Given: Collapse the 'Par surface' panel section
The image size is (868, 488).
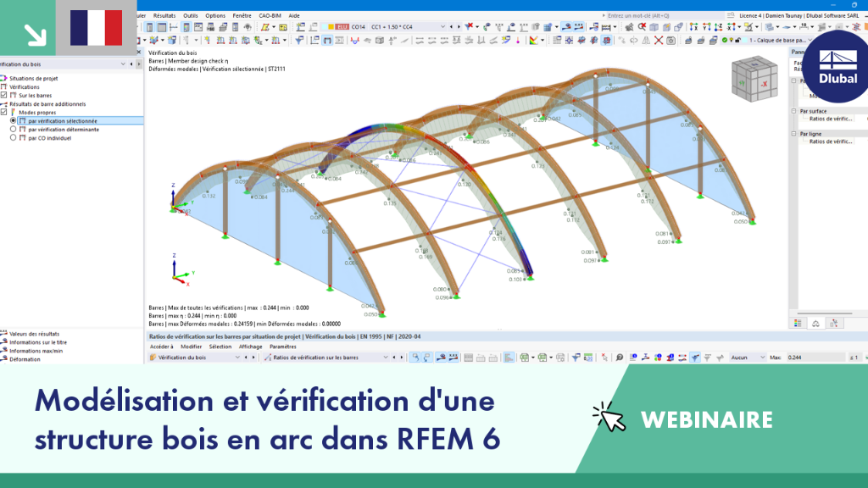Looking at the screenshot, I should [793, 111].
